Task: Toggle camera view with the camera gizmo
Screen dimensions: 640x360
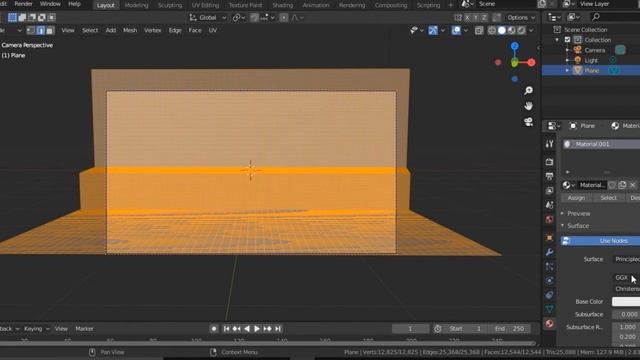Action: 529,122
